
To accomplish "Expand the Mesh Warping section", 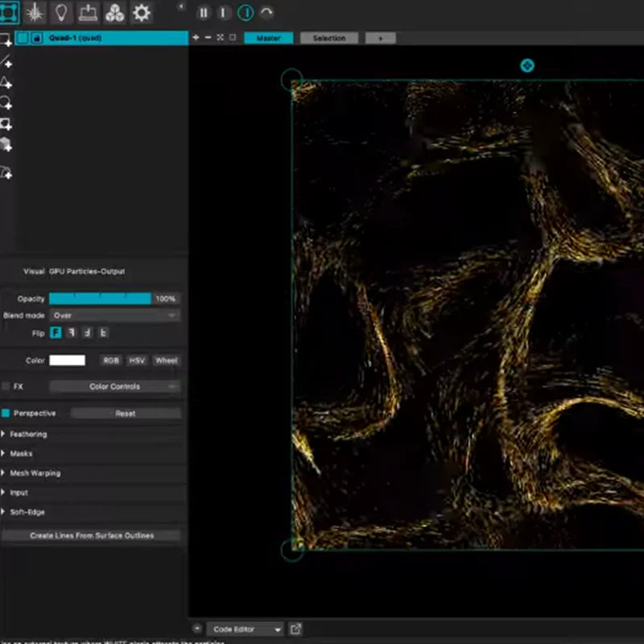I will 35,473.
